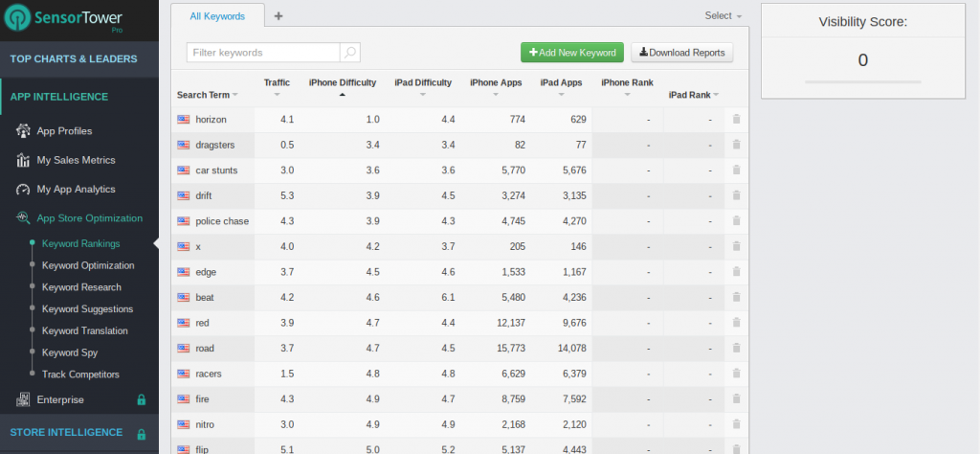Viewport: 980px width, 454px height.
Task: Add a new keyword list tab with plus
Action: point(278,16)
